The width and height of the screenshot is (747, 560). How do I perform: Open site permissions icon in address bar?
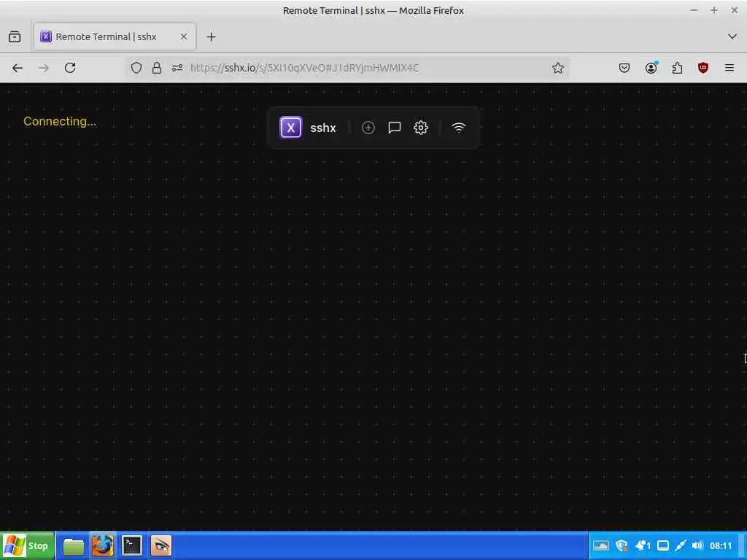pos(177,68)
